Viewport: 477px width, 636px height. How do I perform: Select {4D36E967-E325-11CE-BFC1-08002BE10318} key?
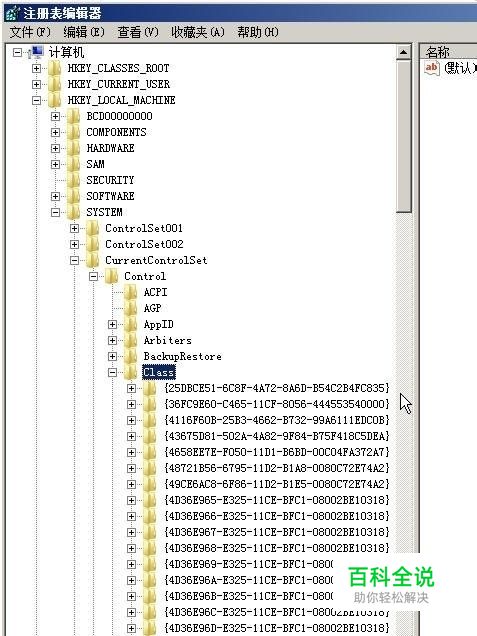(x=277, y=532)
